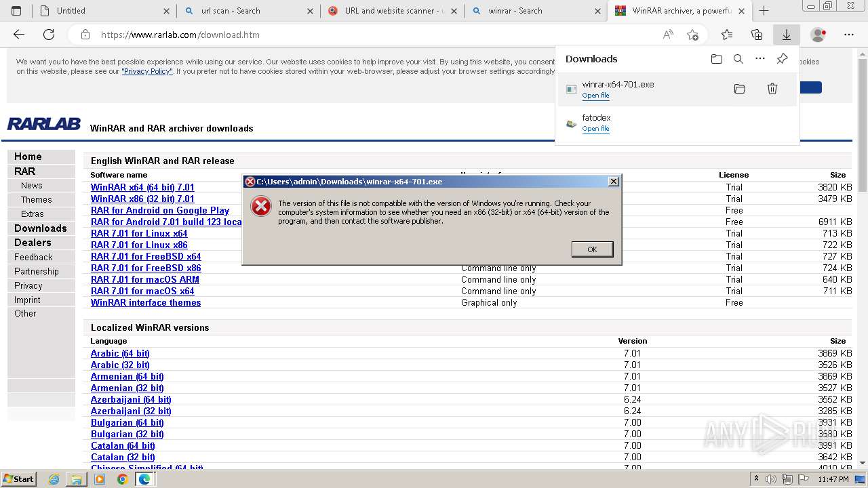Open Dealers in the sidebar
868x488 pixels.
[33, 243]
